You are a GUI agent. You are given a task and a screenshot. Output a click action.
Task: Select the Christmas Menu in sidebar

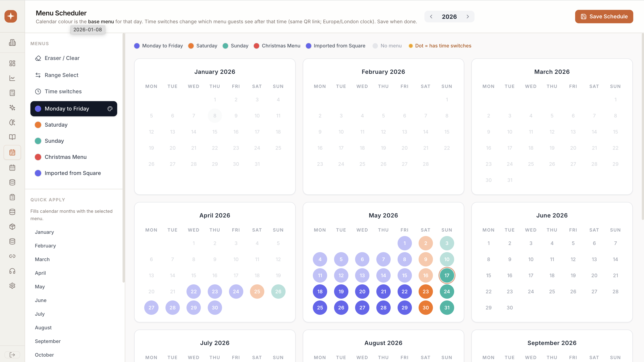click(x=74, y=157)
